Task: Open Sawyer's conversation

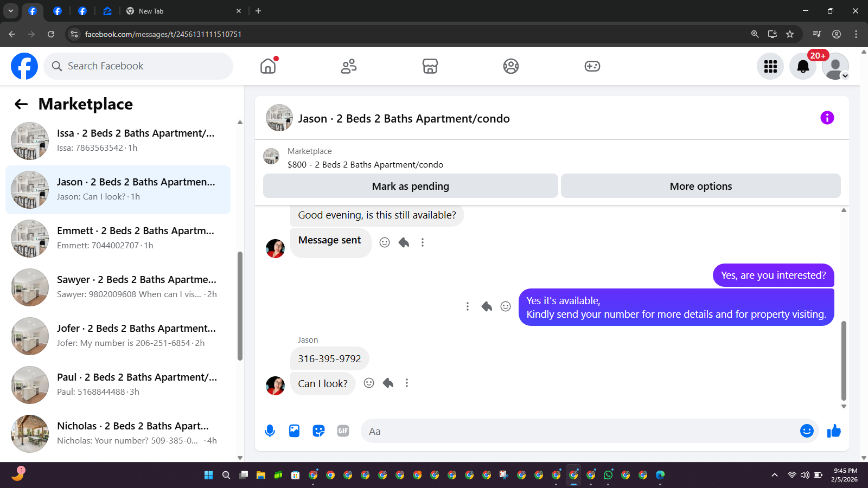Action: [x=118, y=287]
